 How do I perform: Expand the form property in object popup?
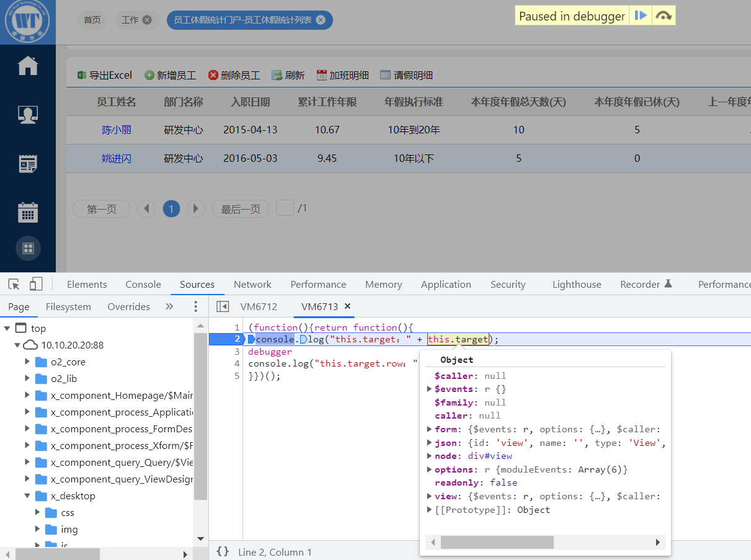tap(429, 429)
